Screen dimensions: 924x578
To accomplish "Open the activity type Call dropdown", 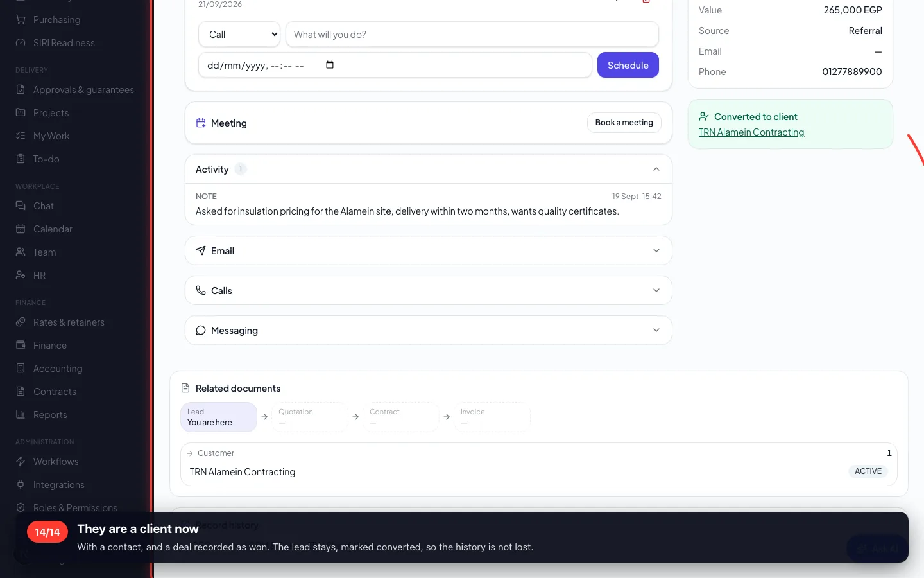I will [x=239, y=35].
